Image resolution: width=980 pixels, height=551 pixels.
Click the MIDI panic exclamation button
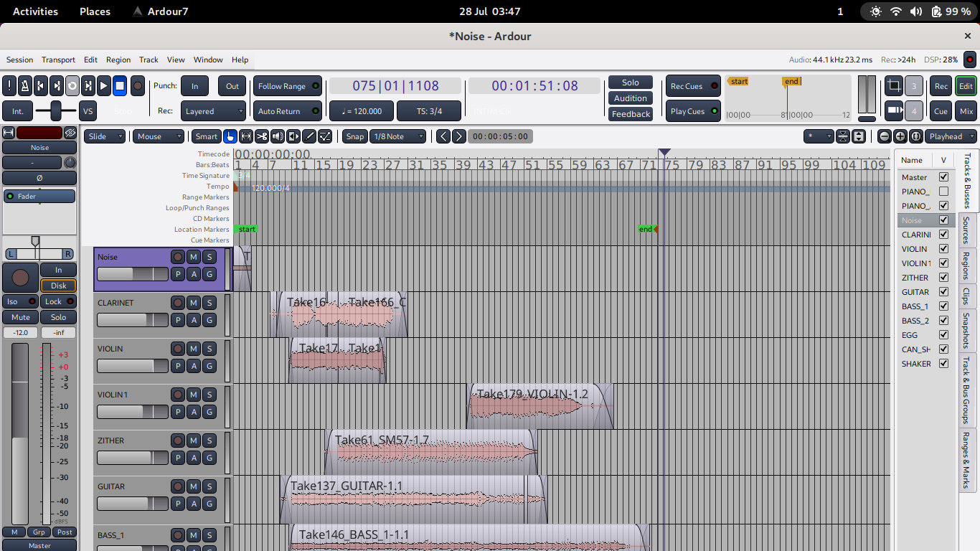(9, 86)
